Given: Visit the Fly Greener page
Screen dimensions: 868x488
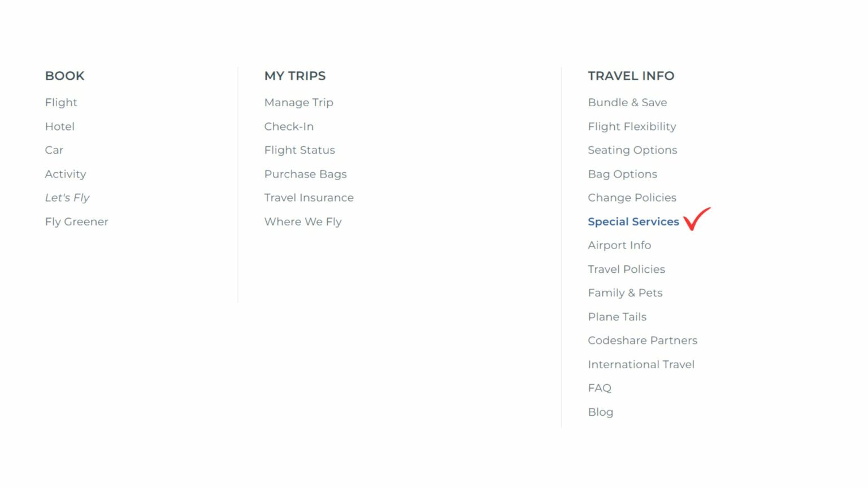Looking at the screenshot, I should click(x=76, y=221).
